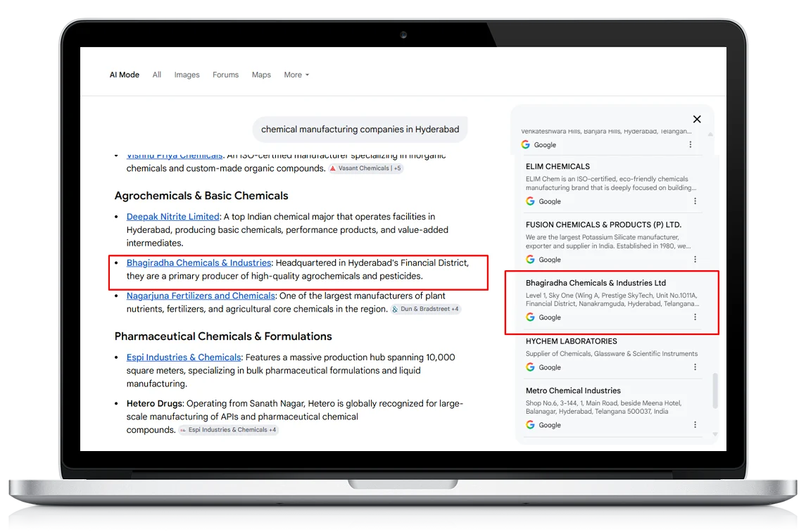Switch to All results tab
806x532 pixels.
[x=157, y=75]
